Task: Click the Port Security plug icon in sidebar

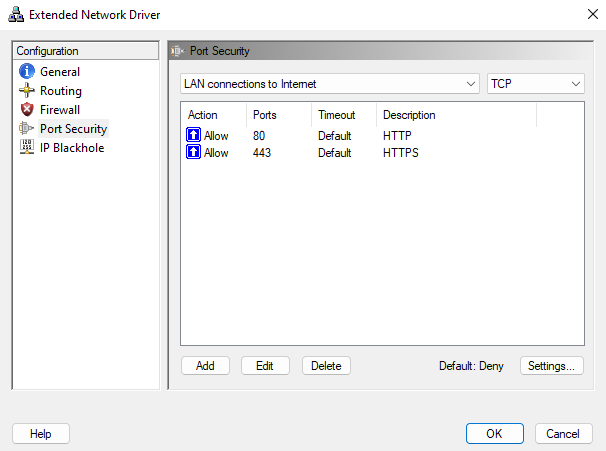Action: (27, 129)
